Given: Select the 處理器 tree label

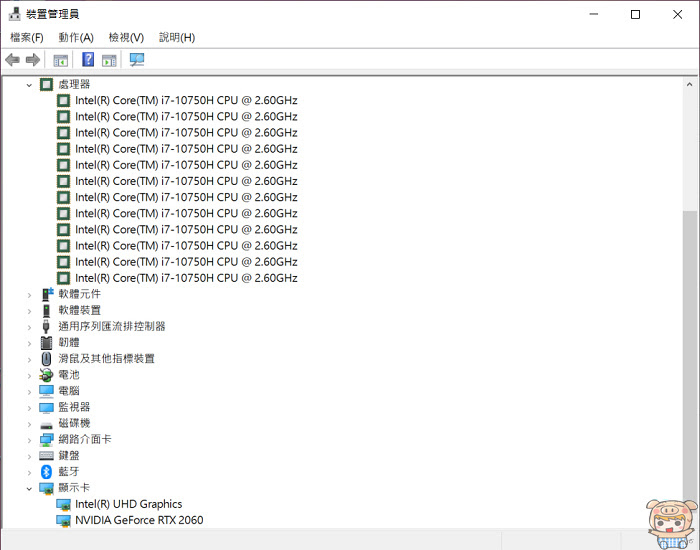Looking at the screenshot, I should [74, 84].
